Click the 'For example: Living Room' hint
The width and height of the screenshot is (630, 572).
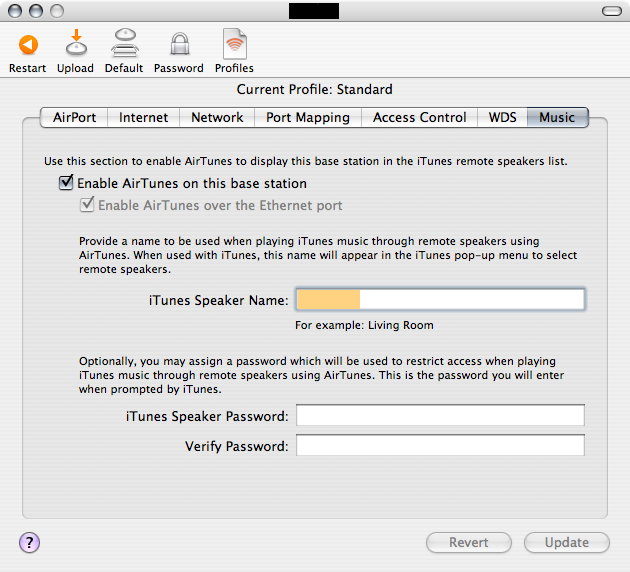coord(364,325)
